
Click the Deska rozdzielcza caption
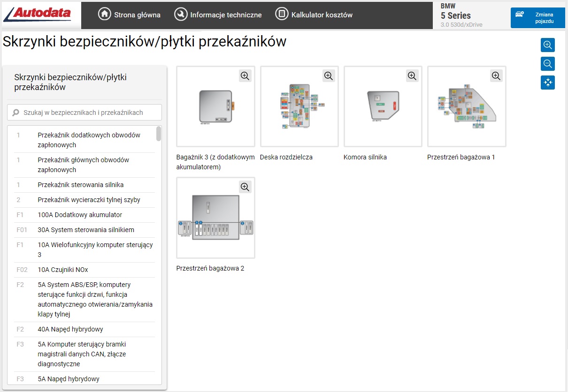click(x=286, y=157)
